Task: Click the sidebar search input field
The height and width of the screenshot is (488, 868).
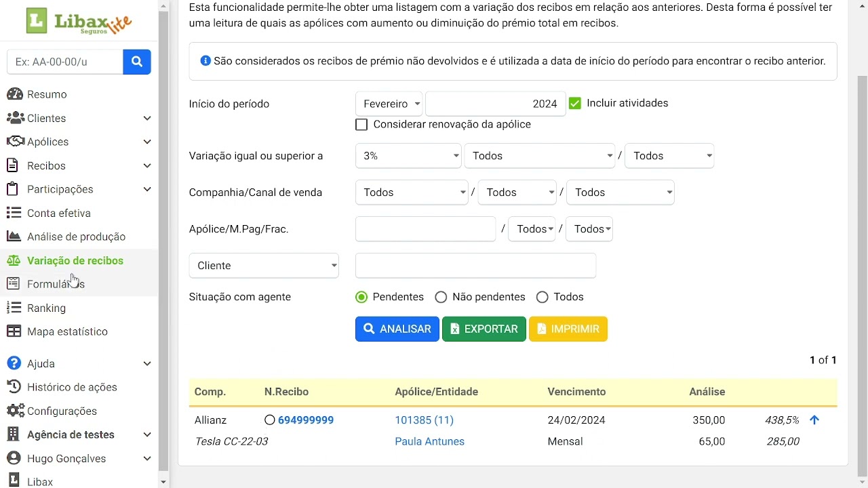Action: pos(65,62)
